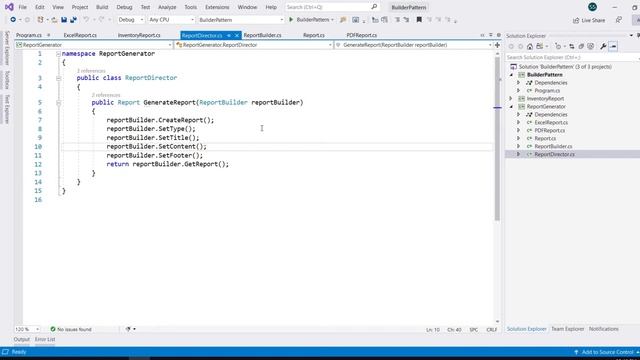640x360 pixels.
Task: Switch to the InventoryReport.cs tab
Action: click(x=139, y=36)
